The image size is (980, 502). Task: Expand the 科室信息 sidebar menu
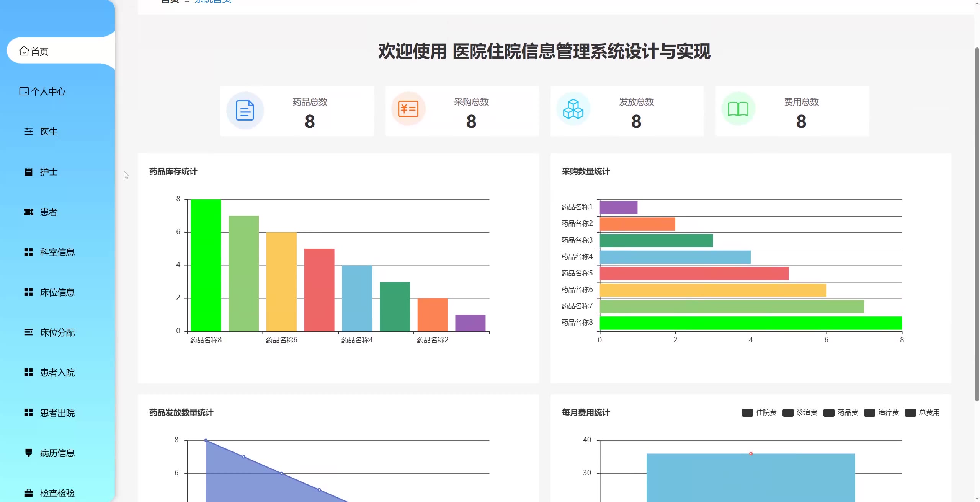click(x=57, y=252)
